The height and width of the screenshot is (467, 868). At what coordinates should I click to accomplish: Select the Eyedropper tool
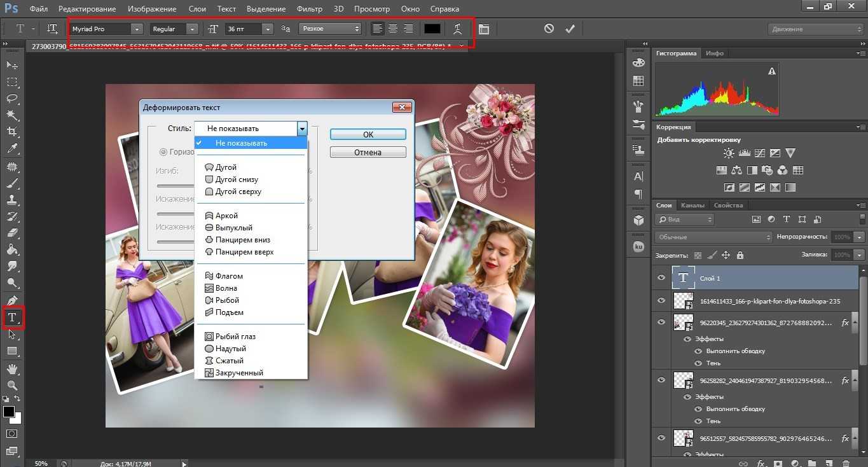(x=12, y=149)
